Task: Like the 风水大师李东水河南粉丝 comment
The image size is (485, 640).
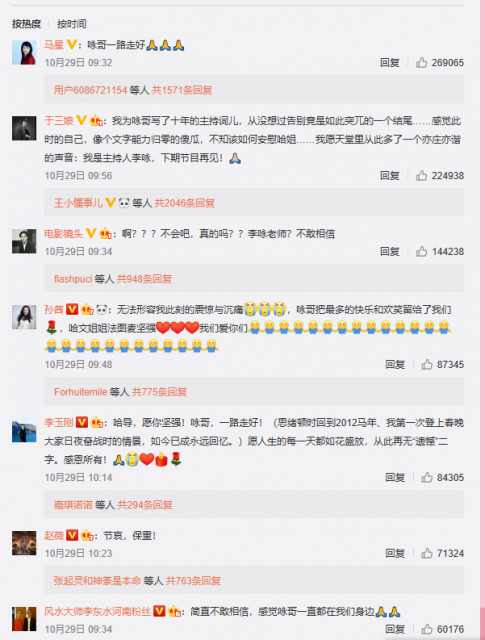Action: coord(427,629)
